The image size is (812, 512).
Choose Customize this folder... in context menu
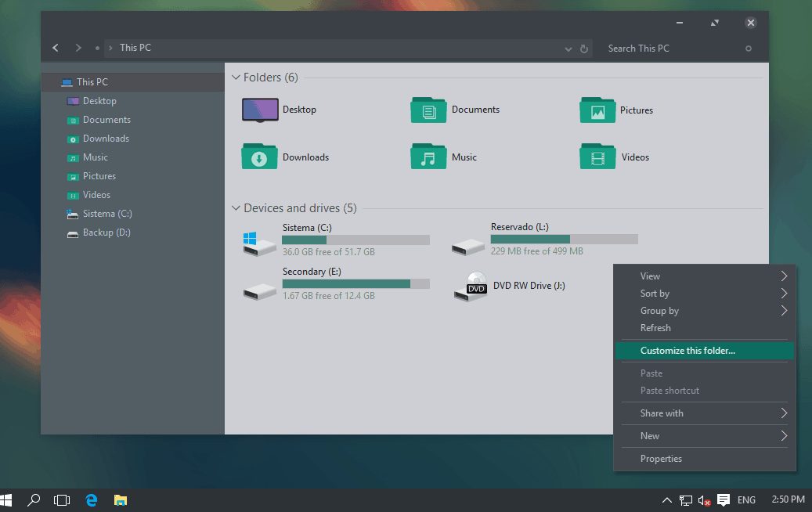click(x=704, y=351)
